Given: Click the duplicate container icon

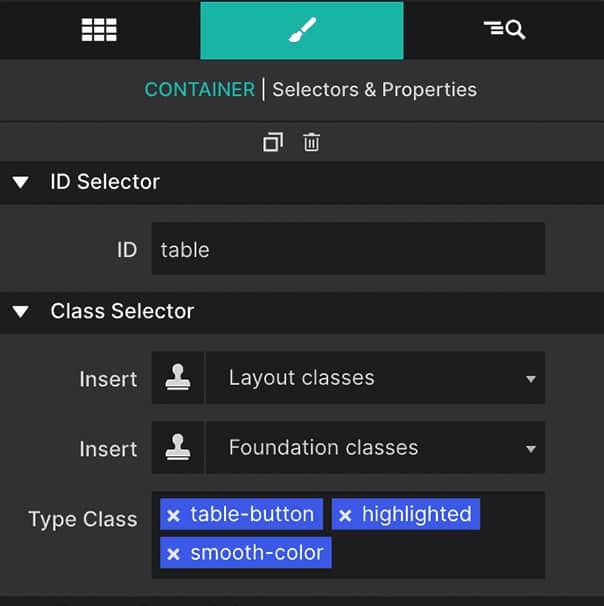Looking at the screenshot, I should [x=273, y=142].
